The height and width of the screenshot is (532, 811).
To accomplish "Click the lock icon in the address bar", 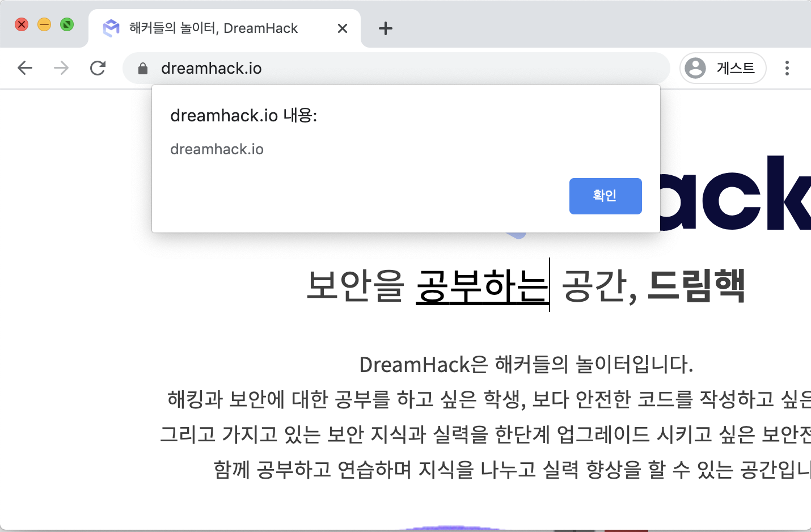I will pos(143,69).
